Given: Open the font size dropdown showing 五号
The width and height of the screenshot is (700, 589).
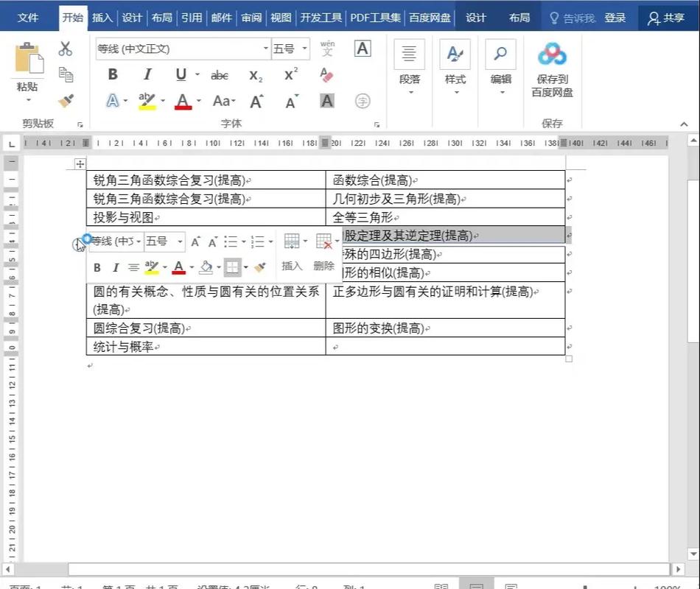Looking at the screenshot, I should 304,49.
